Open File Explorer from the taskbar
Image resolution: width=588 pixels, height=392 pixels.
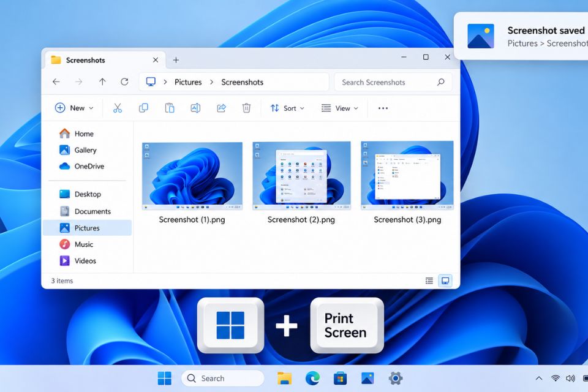285,378
